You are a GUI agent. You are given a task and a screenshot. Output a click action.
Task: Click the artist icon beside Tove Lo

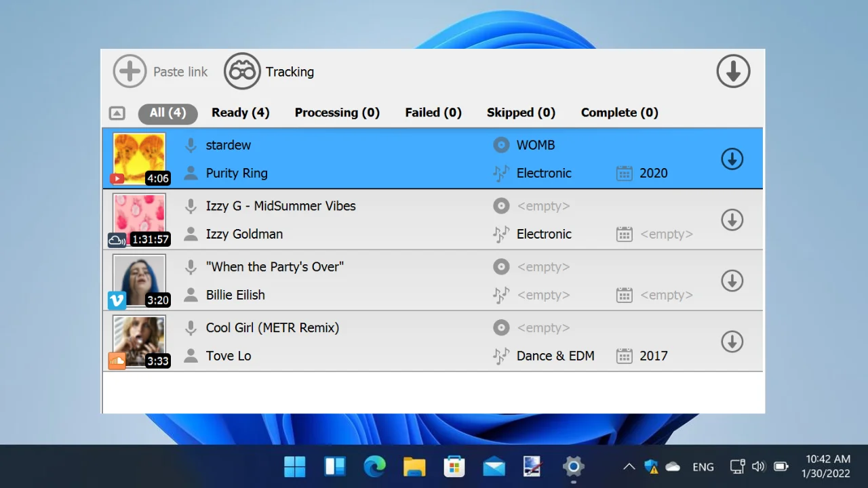(x=191, y=356)
